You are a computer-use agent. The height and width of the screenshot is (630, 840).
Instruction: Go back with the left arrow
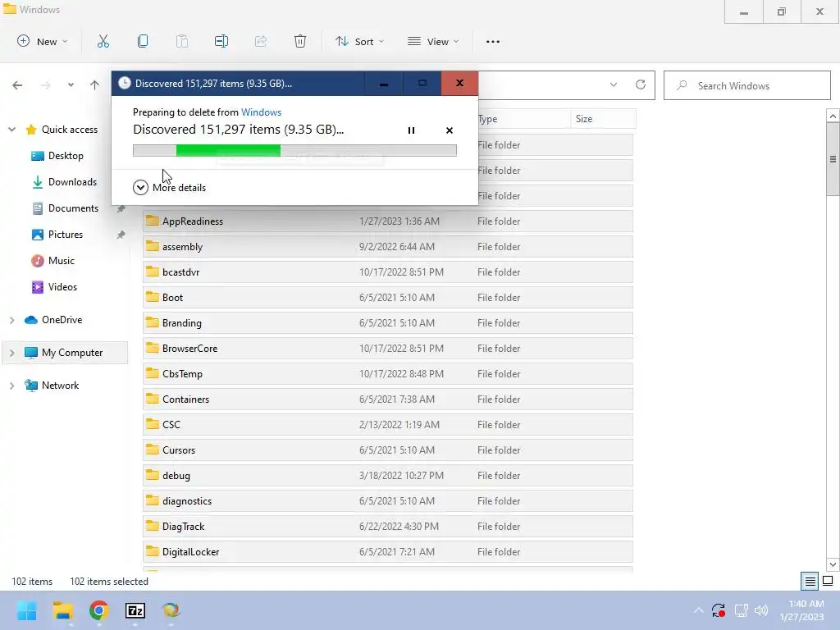[17, 85]
